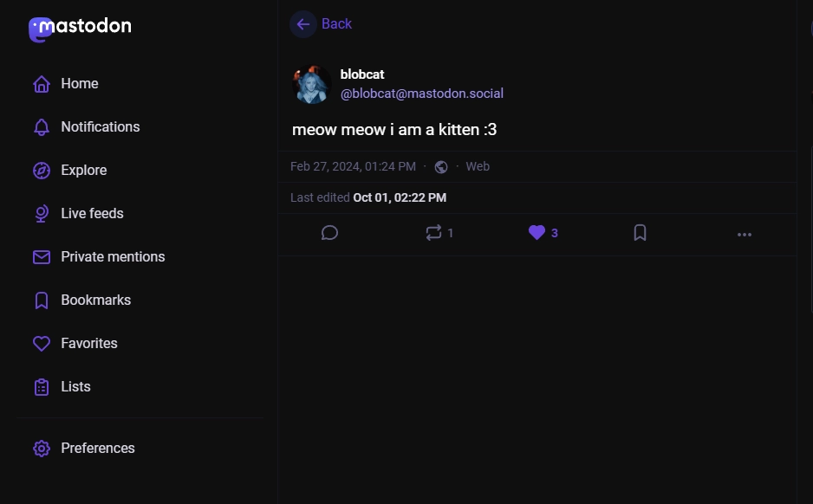The image size is (813, 504).
Task: Click the reply speech bubble icon
Action: pyautogui.click(x=329, y=233)
